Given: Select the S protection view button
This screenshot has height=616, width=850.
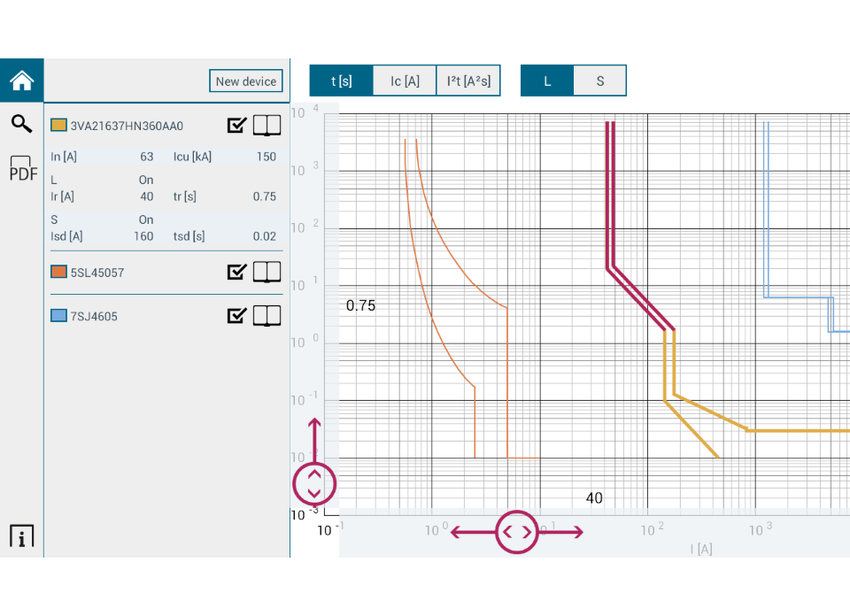Looking at the screenshot, I should click(599, 81).
